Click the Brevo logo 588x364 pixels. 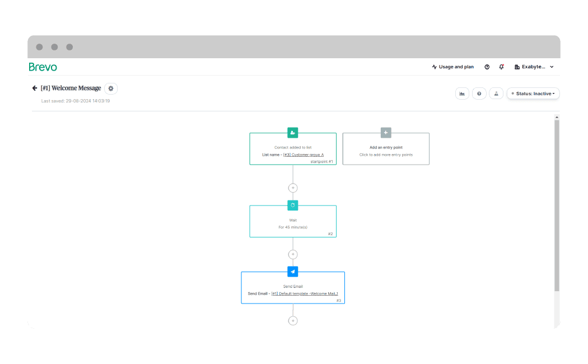(43, 67)
